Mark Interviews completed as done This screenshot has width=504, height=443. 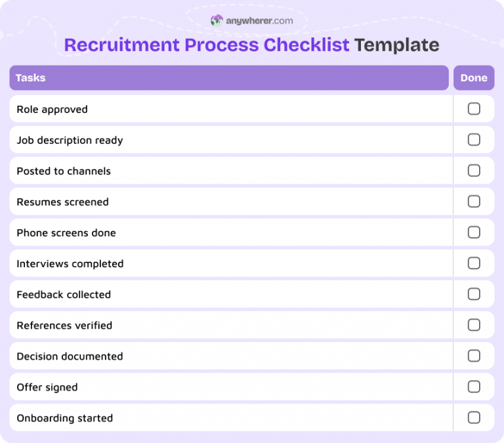pyautogui.click(x=474, y=263)
